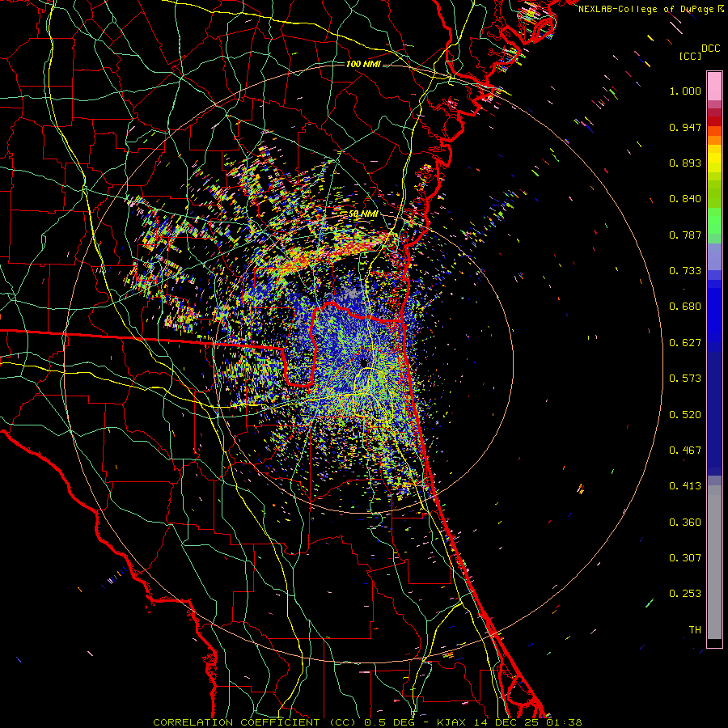Click the 0.253 scale value
This screenshot has width=728, height=728.
(x=685, y=594)
